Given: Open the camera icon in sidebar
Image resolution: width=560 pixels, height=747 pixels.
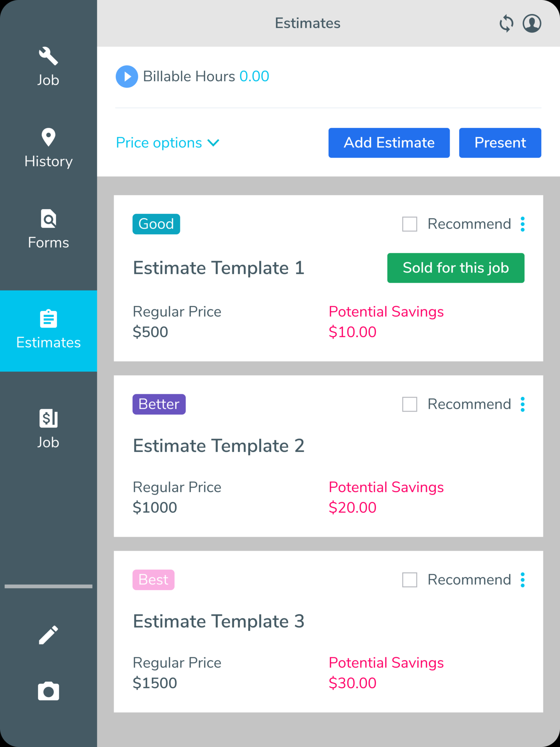Looking at the screenshot, I should [48, 691].
